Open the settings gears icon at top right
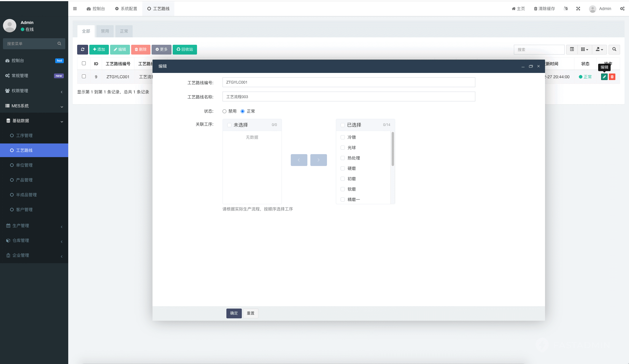 coord(622,9)
